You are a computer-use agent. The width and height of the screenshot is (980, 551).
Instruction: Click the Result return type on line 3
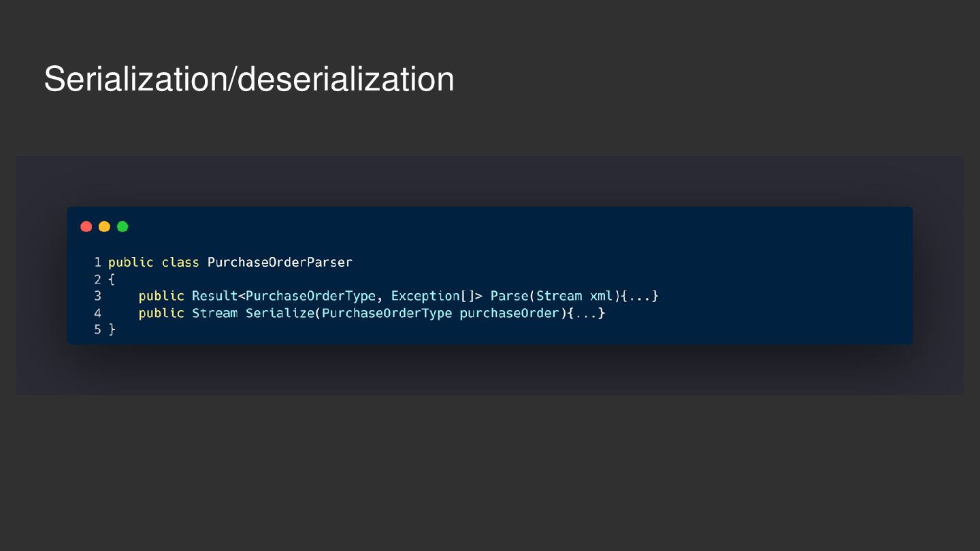(x=214, y=296)
